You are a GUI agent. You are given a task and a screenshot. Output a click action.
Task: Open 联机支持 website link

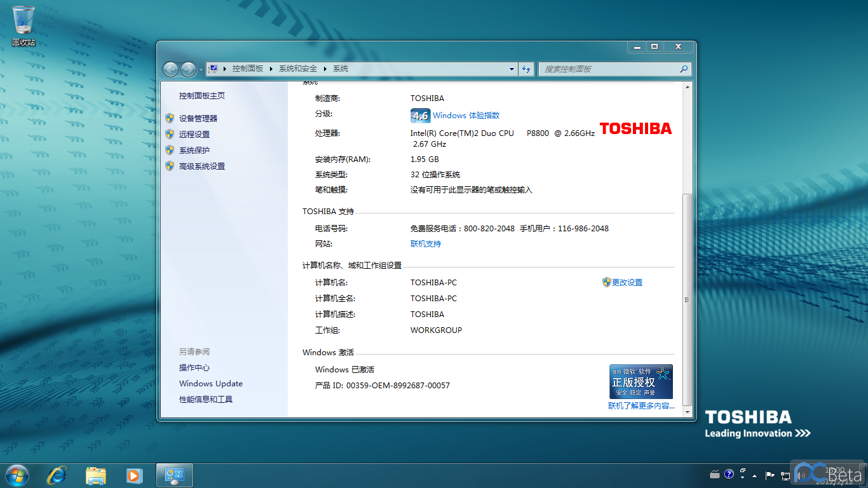pos(426,244)
